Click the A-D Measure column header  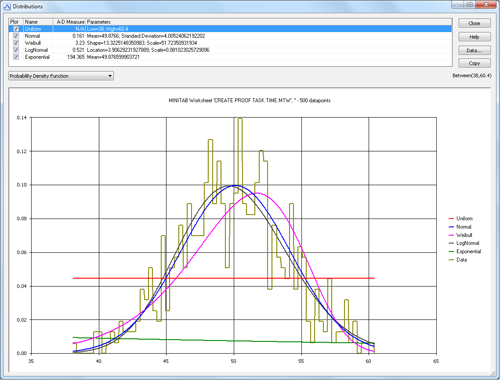[69, 22]
